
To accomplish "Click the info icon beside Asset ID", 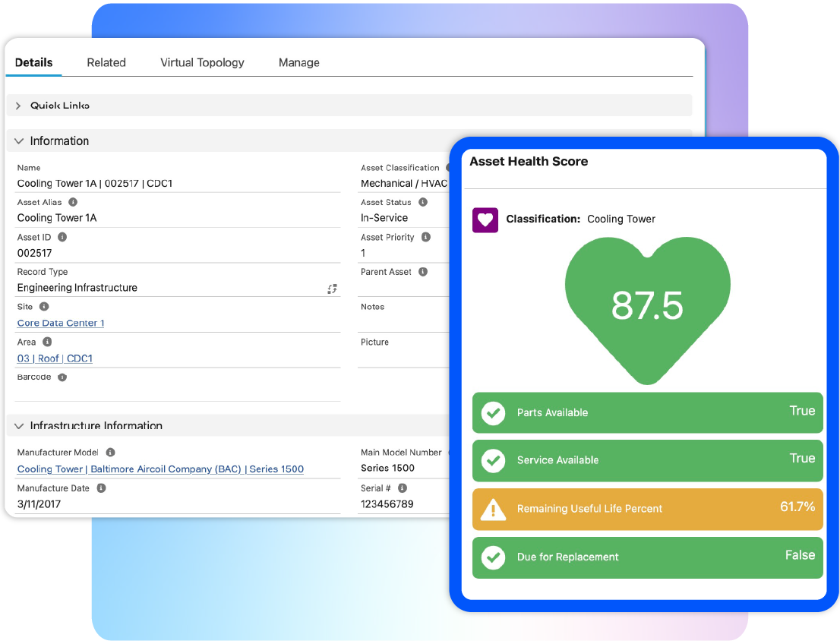I will click(62, 237).
